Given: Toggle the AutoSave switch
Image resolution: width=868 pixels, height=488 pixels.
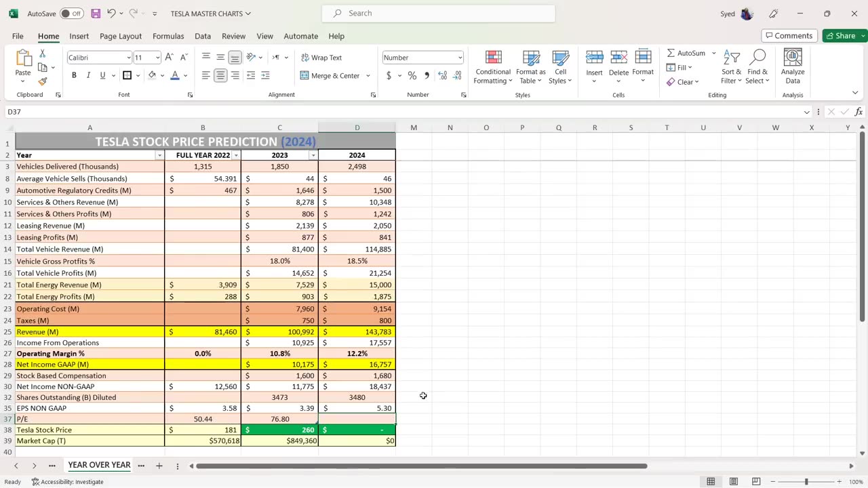Looking at the screenshot, I should 71,14.
